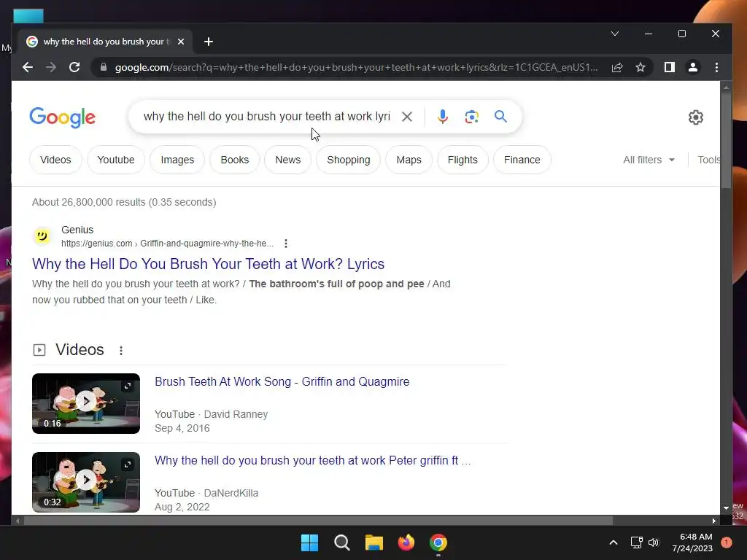
Task: Open the tab search chevron in title bar
Action: click(615, 34)
